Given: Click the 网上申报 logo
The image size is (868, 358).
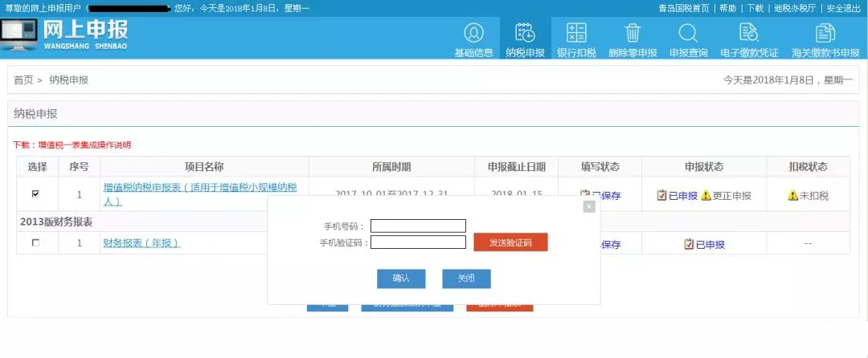Looking at the screenshot, I should point(65,35).
